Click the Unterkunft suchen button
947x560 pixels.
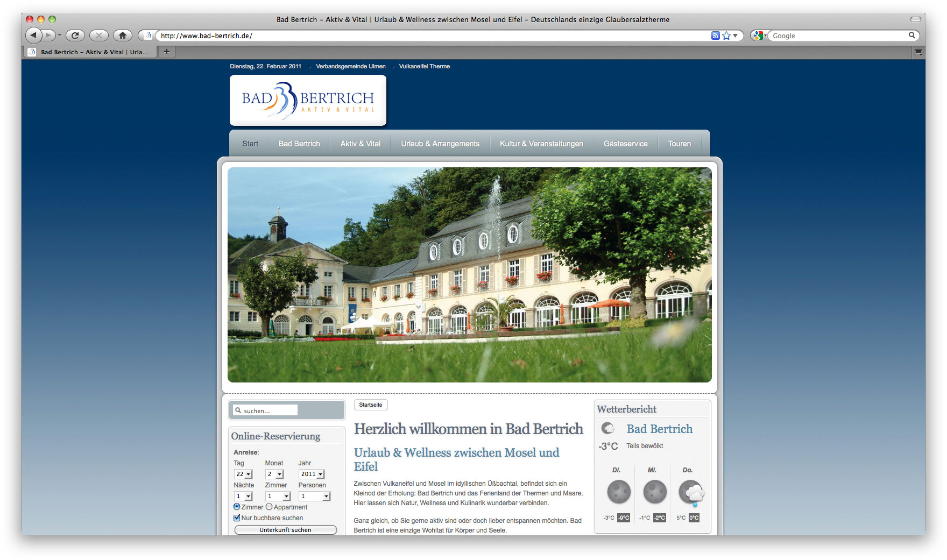[x=285, y=530]
